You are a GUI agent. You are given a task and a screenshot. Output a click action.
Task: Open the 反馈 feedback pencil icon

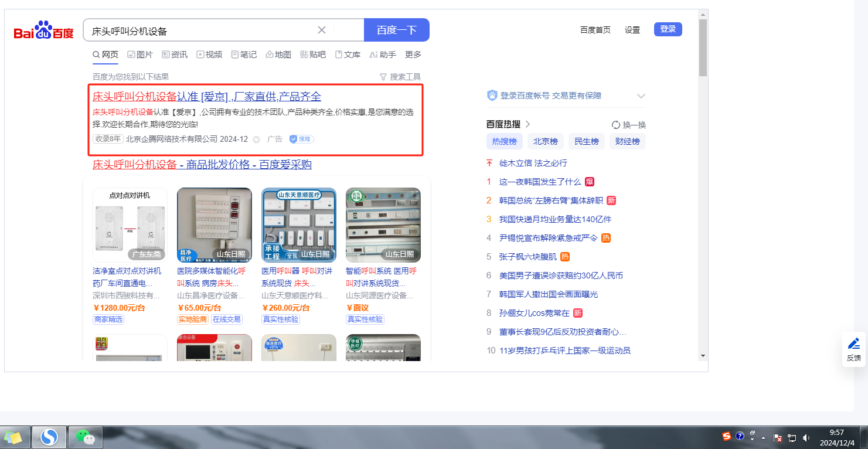[854, 343]
